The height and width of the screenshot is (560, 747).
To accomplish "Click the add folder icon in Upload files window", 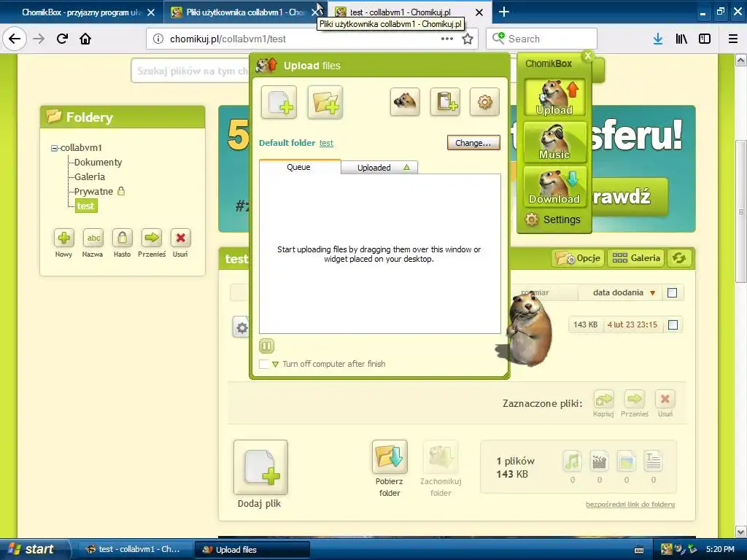I will (x=325, y=102).
